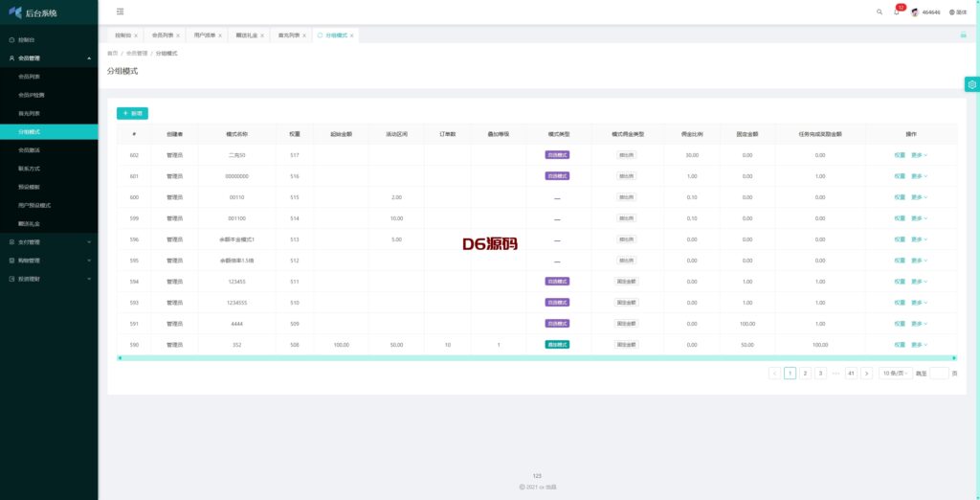This screenshot has width=980, height=500.
Task: Click 首页 in the breadcrumb
Action: coord(113,54)
